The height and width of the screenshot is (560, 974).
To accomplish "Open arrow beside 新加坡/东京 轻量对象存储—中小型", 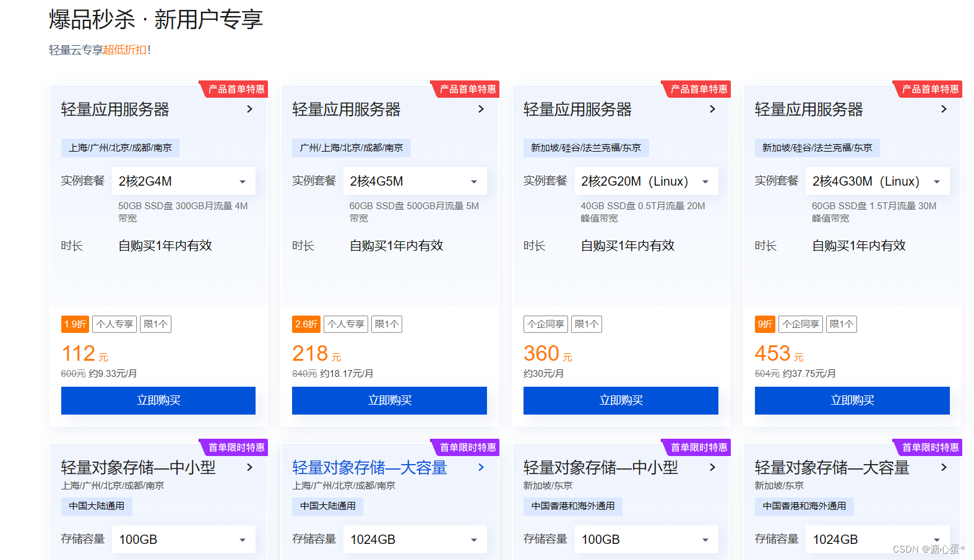I will click(712, 467).
